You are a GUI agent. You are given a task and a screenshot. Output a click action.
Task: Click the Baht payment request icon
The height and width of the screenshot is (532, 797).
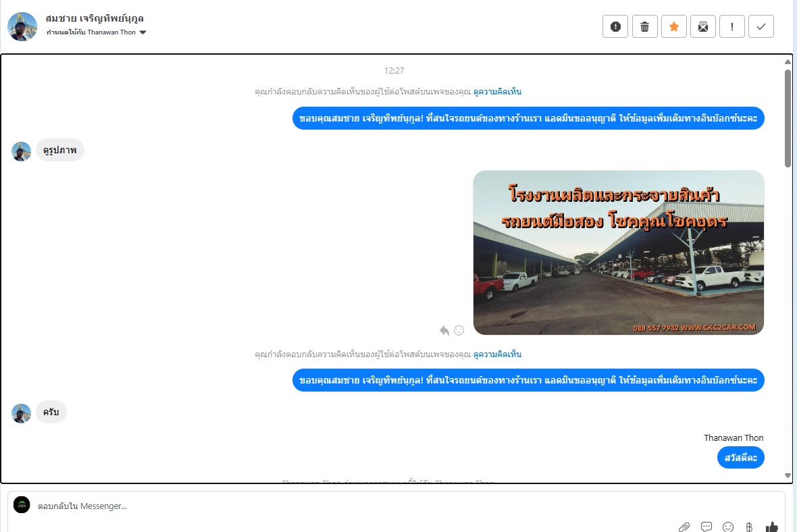click(749, 527)
